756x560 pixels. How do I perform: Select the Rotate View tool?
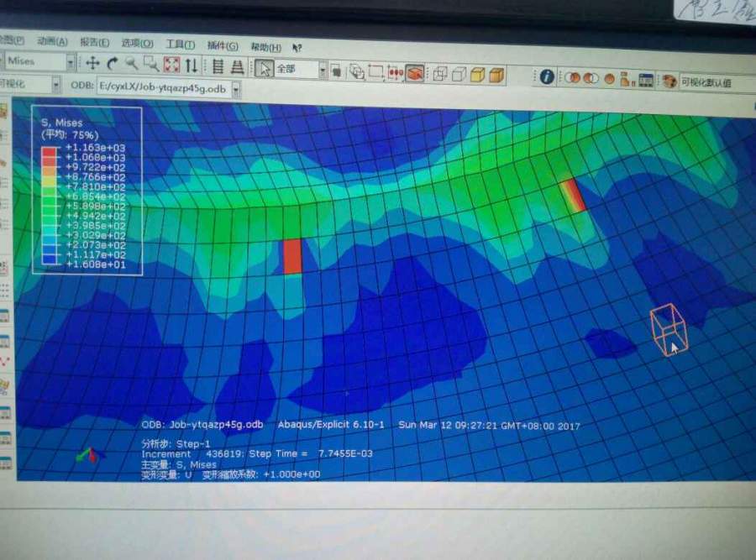[113, 63]
